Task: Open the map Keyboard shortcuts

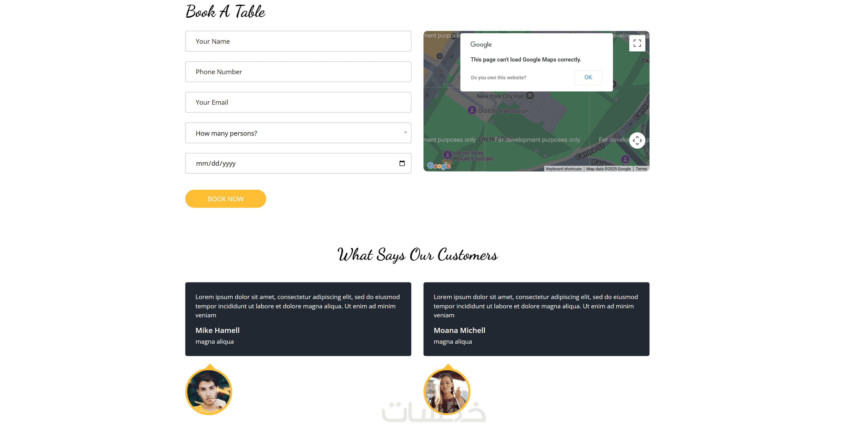Action: click(x=563, y=169)
